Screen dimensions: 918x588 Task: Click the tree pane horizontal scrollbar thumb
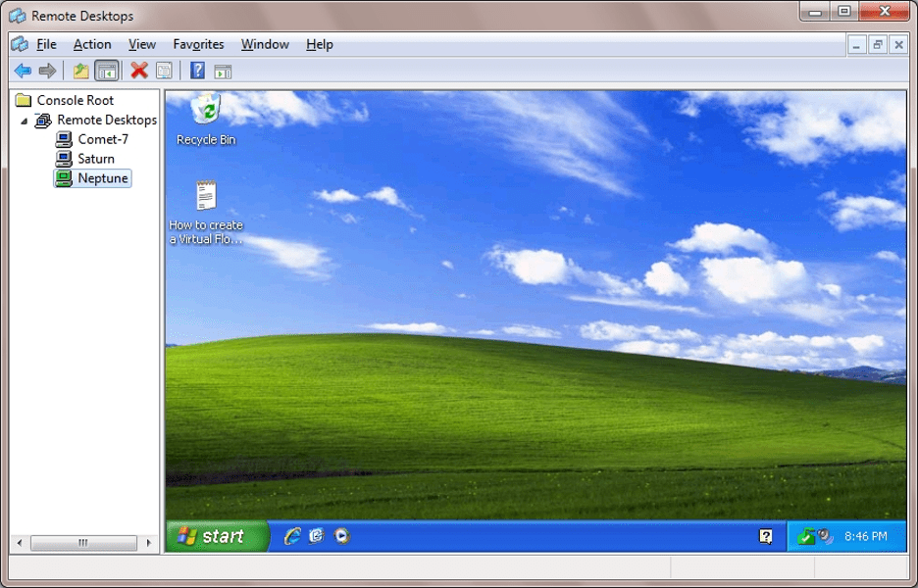click(x=83, y=543)
